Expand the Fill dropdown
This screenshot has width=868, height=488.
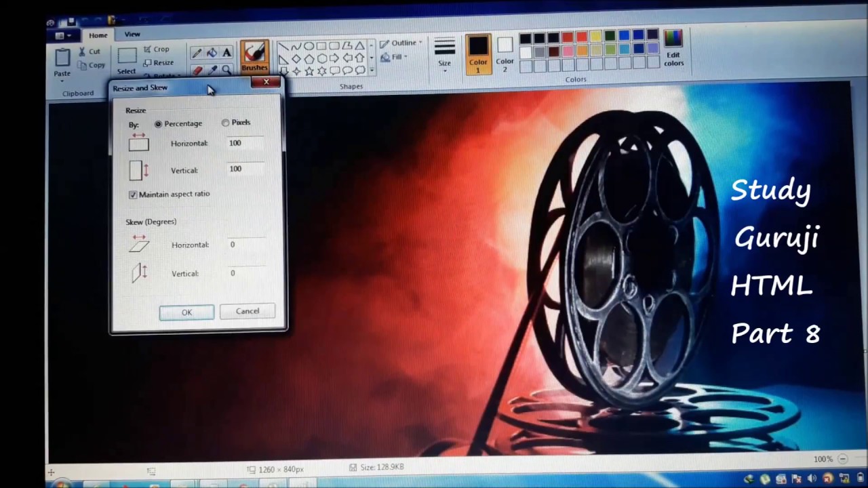(x=394, y=58)
